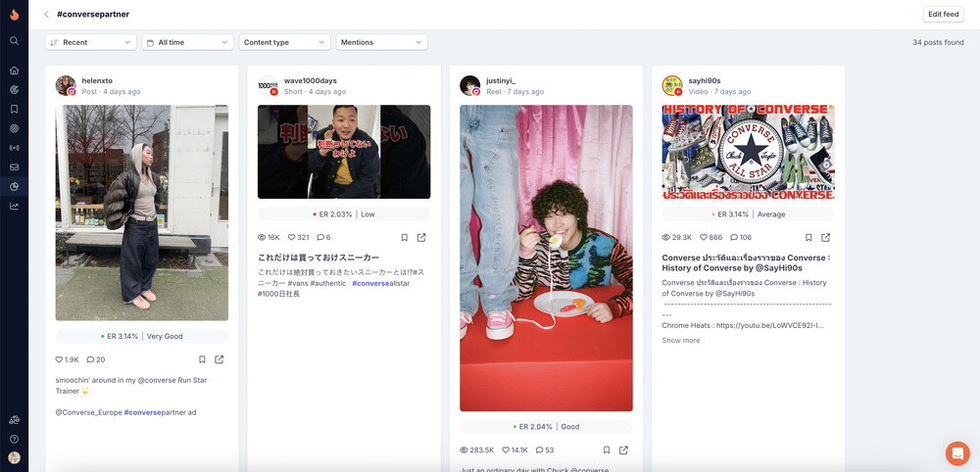Image resolution: width=980 pixels, height=472 pixels.
Task: Open the radar-style discovery icon in sidebar
Action: coord(15,90)
